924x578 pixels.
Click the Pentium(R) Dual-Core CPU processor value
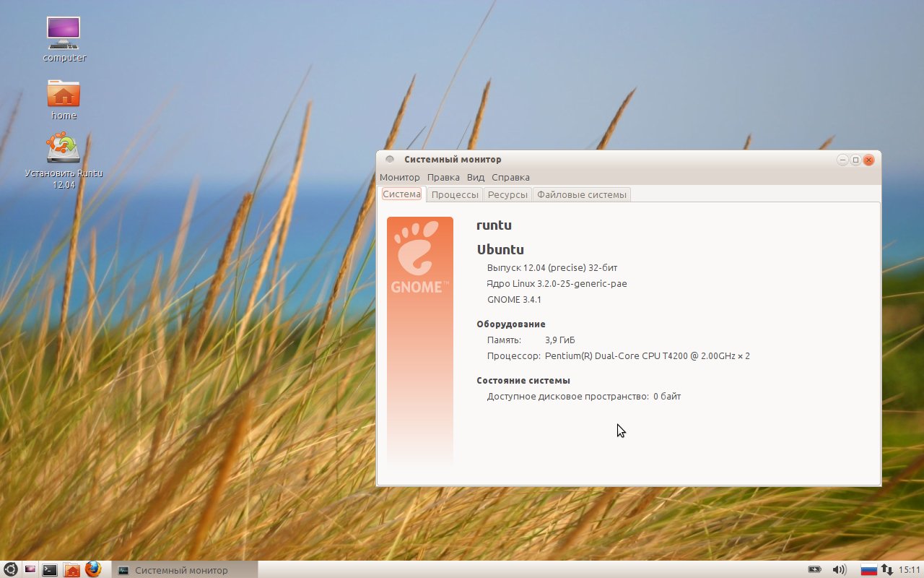pos(647,356)
